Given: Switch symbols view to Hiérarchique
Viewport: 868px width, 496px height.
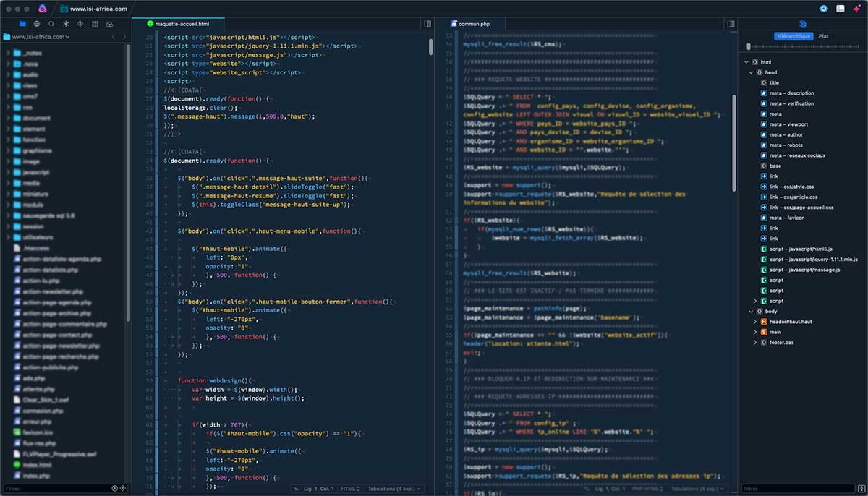Looking at the screenshot, I should (793, 36).
